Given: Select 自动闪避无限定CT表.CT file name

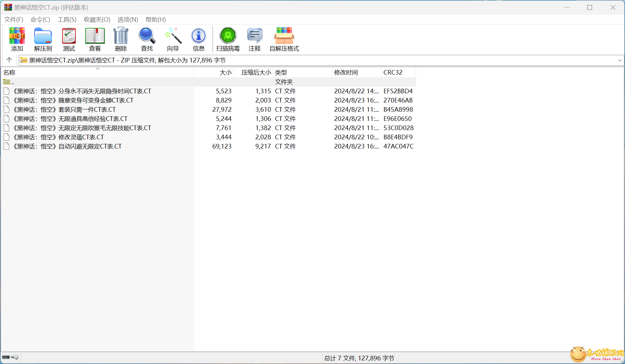Looking at the screenshot, I should click(67, 146).
